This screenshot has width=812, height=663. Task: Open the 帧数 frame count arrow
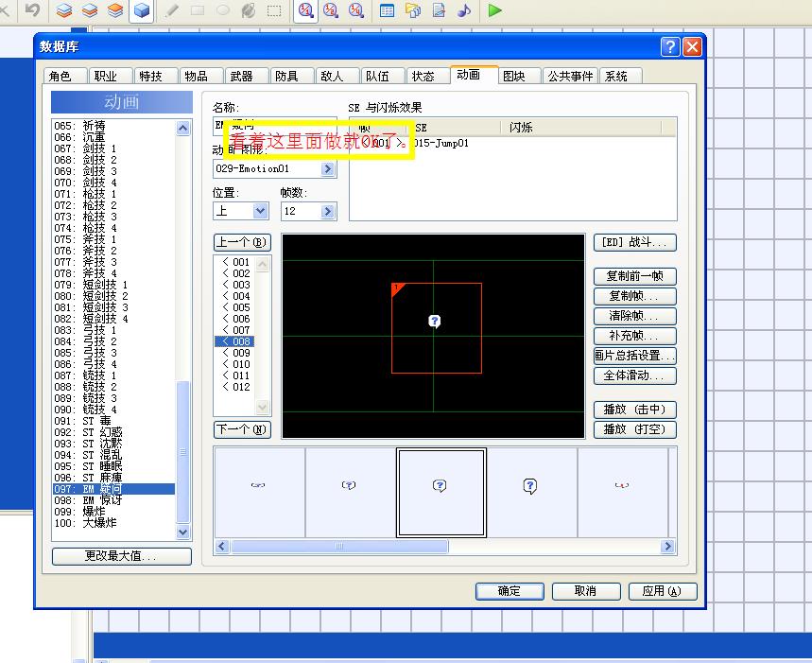(x=327, y=211)
